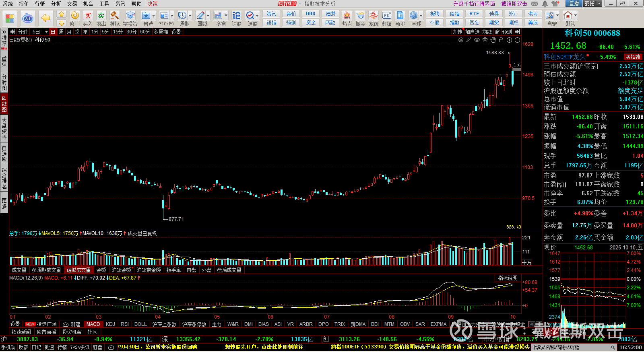Expand the 5日 period dropdown arrow
The height and width of the screenshot is (352, 644).
[x=46, y=32]
